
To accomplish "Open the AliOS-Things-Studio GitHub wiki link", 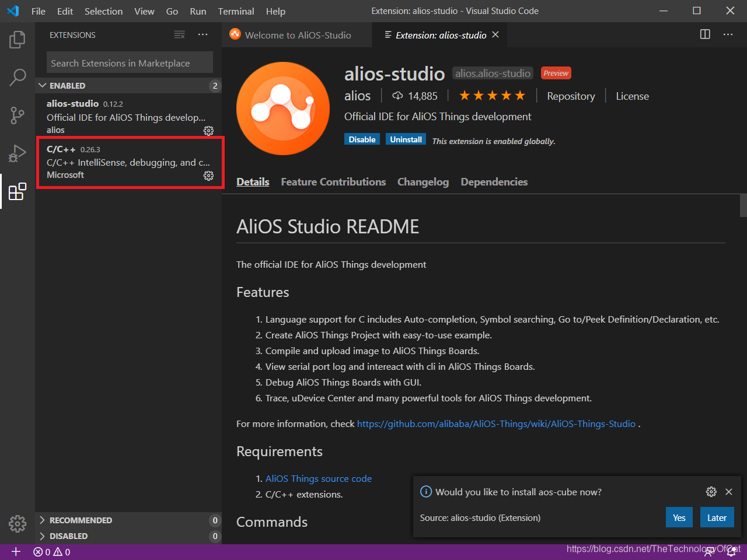I will [496, 424].
